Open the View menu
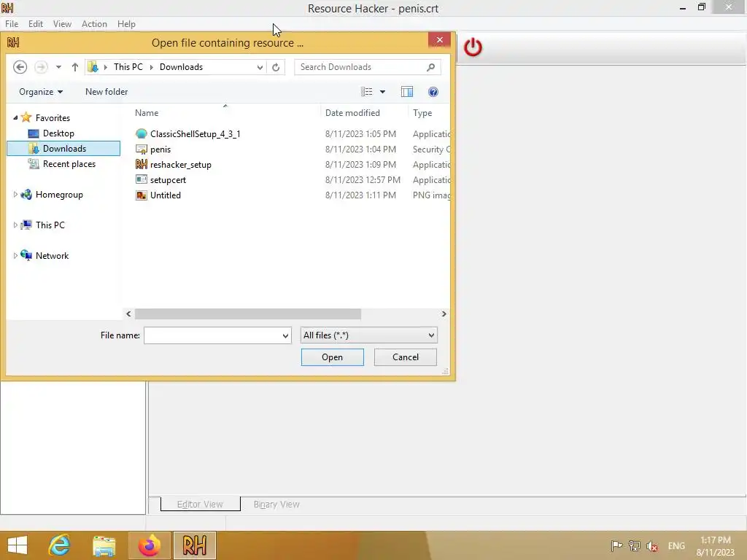 tap(62, 24)
